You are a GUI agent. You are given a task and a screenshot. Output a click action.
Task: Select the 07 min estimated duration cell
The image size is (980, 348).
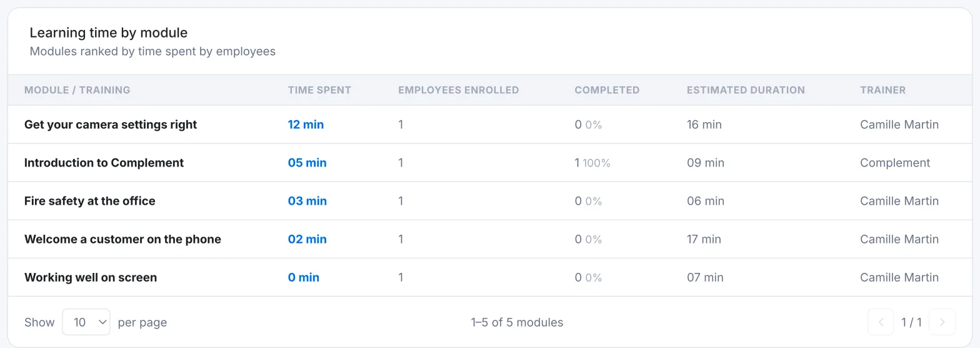click(705, 277)
